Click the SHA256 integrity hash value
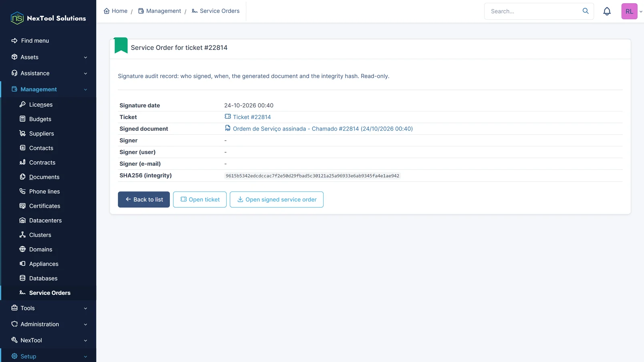This screenshot has height=362, width=644. [x=312, y=176]
